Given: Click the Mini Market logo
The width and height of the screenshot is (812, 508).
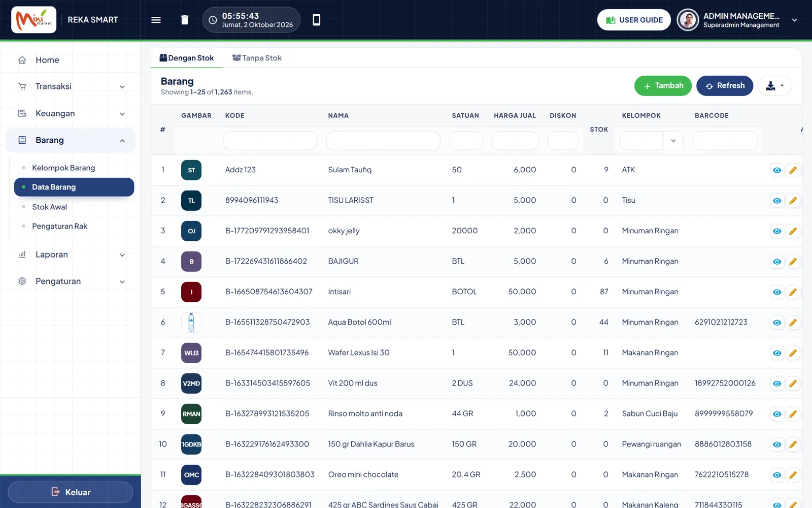Looking at the screenshot, I should (34, 20).
